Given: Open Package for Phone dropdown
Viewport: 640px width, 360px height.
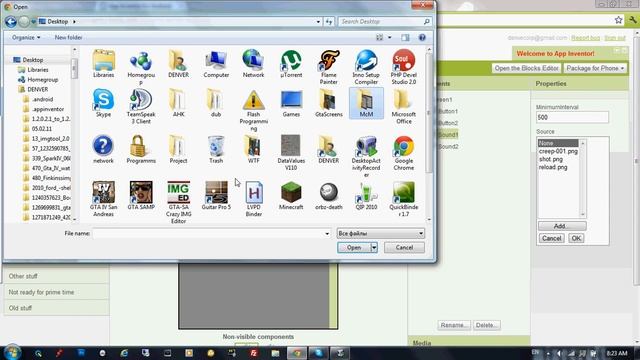Looking at the screenshot, I should (595, 68).
